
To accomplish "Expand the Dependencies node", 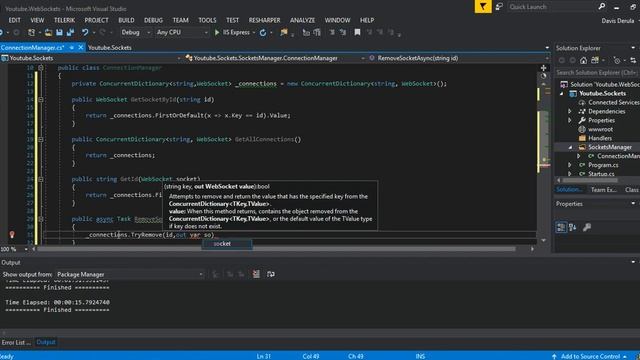I will [x=570, y=111].
